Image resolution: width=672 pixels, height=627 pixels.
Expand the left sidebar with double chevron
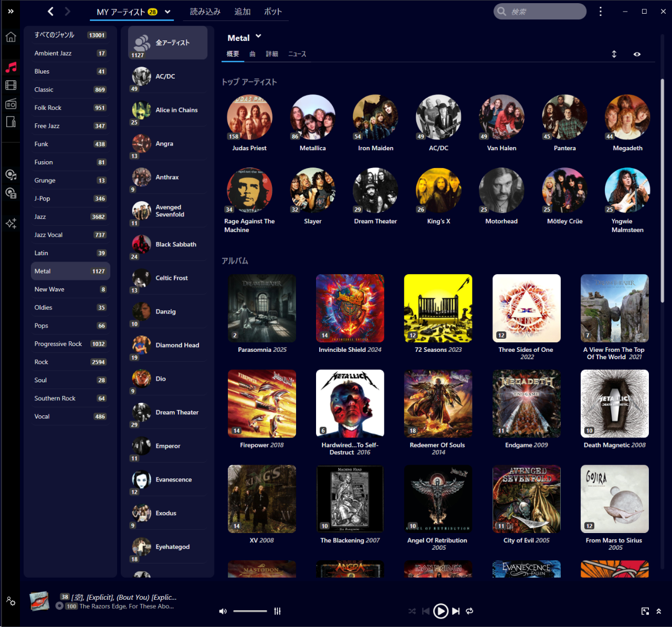10,11
